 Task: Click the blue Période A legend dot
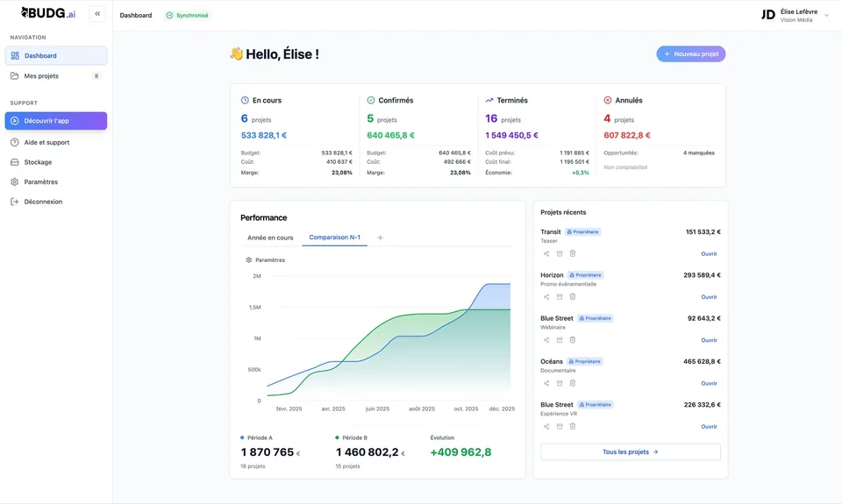click(242, 437)
